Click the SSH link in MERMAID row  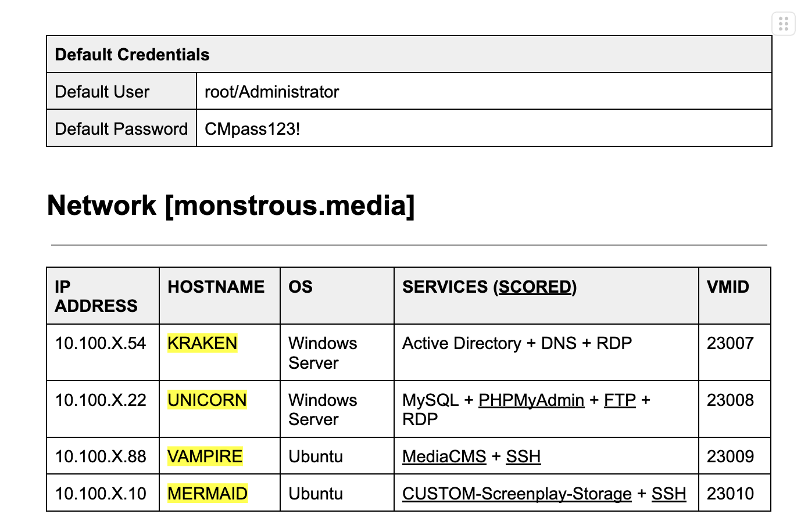tap(668, 494)
